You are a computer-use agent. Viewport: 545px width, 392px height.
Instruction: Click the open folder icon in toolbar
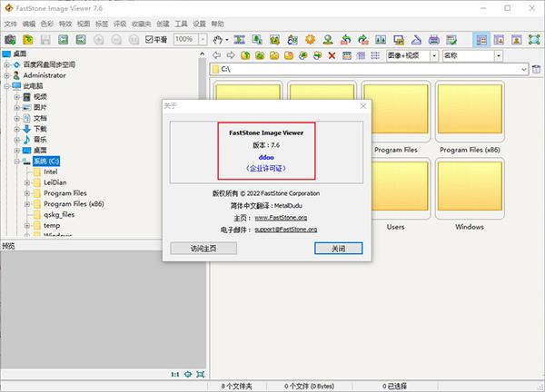(27, 39)
